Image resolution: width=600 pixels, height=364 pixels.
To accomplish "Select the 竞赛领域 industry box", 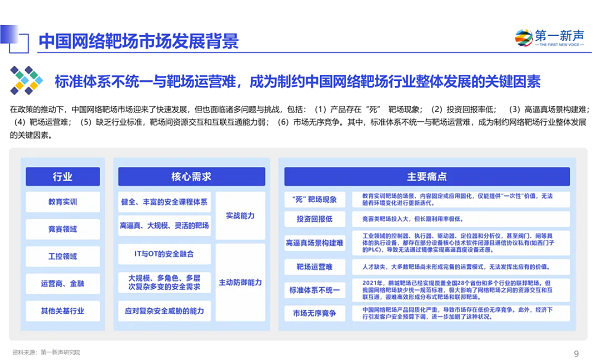I will pyautogui.click(x=63, y=229).
